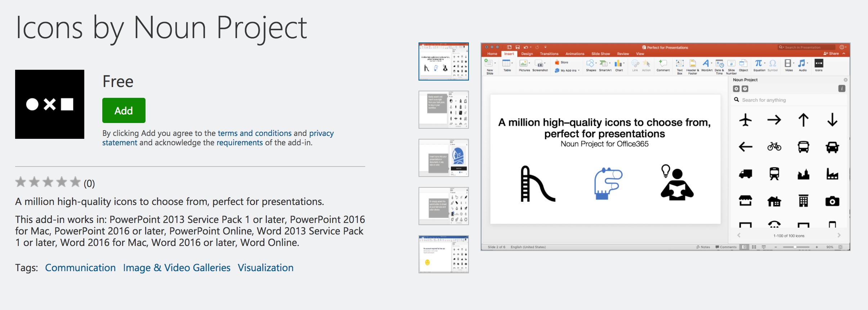Start presentation view from the status bar
Viewport: 868px width, 310px height.
(764, 247)
